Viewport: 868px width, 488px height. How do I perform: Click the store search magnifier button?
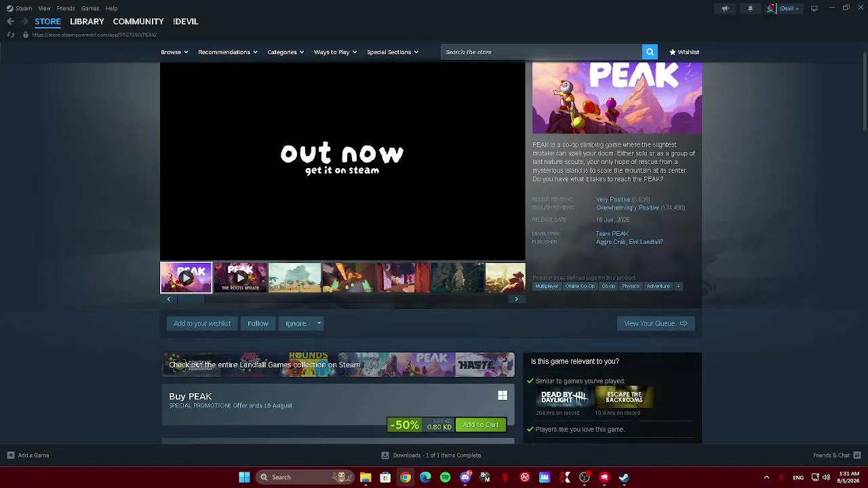(x=650, y=52)
